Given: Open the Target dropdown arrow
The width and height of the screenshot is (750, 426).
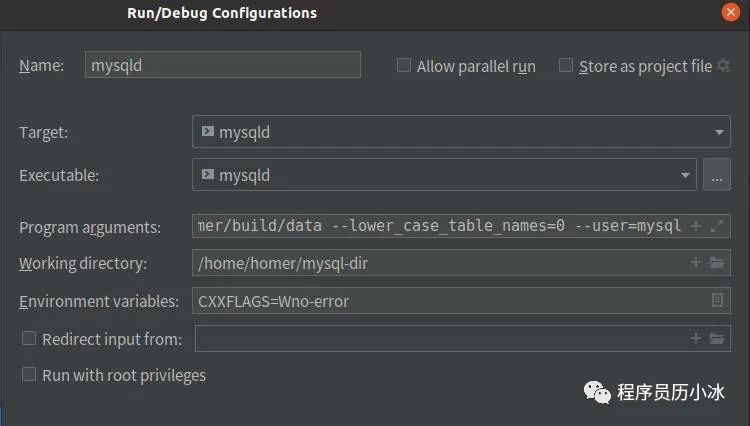Looking at the screenshot, I should [x=719, y=132].
